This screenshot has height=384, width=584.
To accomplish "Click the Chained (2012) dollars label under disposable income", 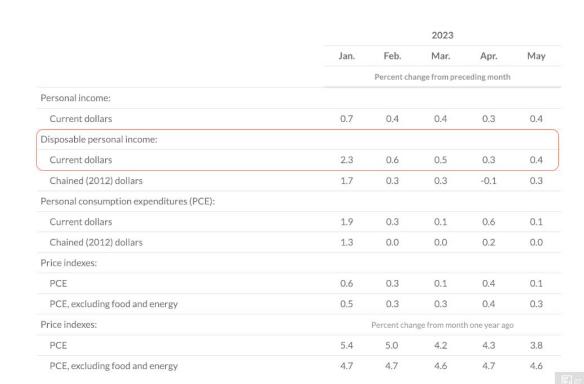I will (96, 181).
